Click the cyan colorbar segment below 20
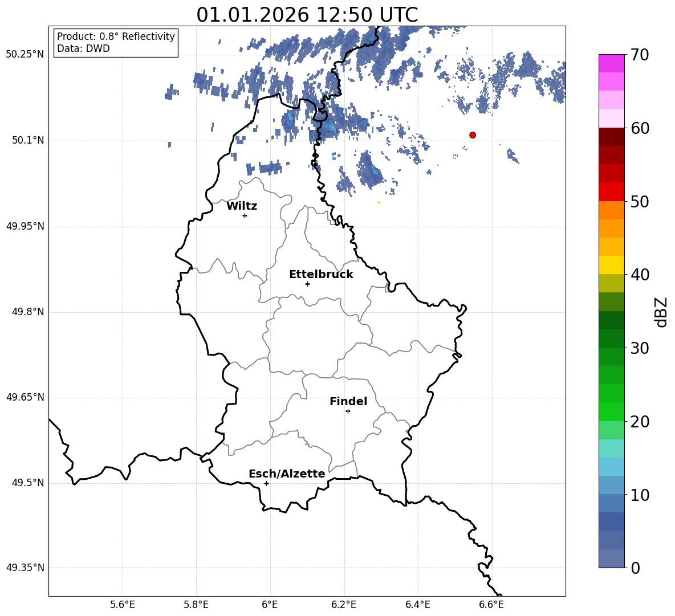 [611, 448]
